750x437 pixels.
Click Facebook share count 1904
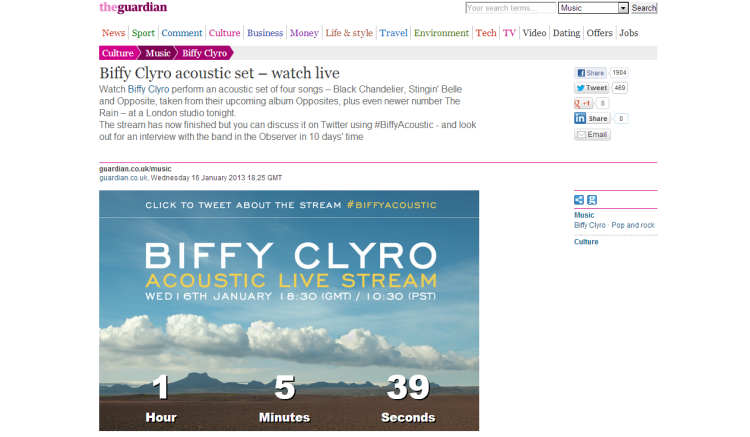619,73
